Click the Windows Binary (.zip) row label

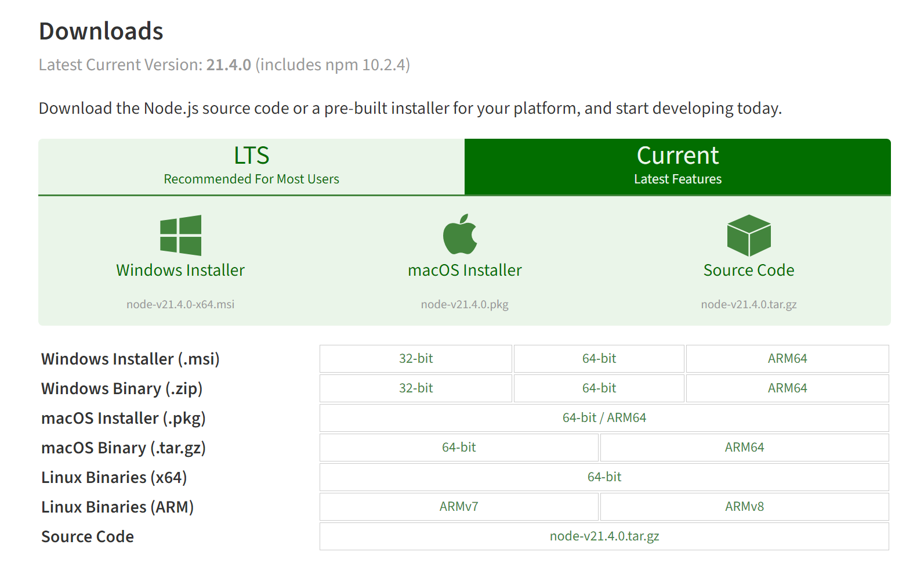[122, 389]
